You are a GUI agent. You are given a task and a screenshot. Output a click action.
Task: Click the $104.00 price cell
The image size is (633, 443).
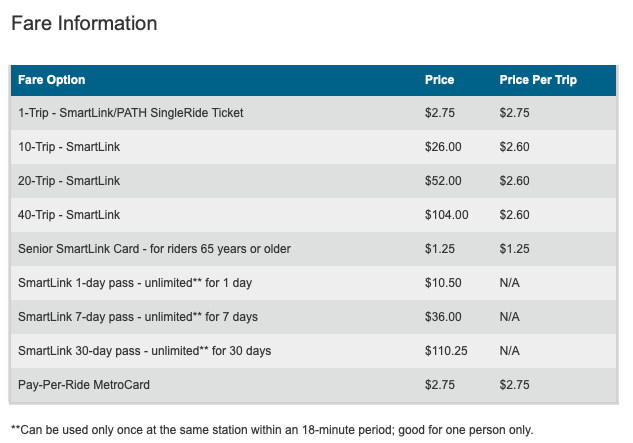tap(446, 215)
